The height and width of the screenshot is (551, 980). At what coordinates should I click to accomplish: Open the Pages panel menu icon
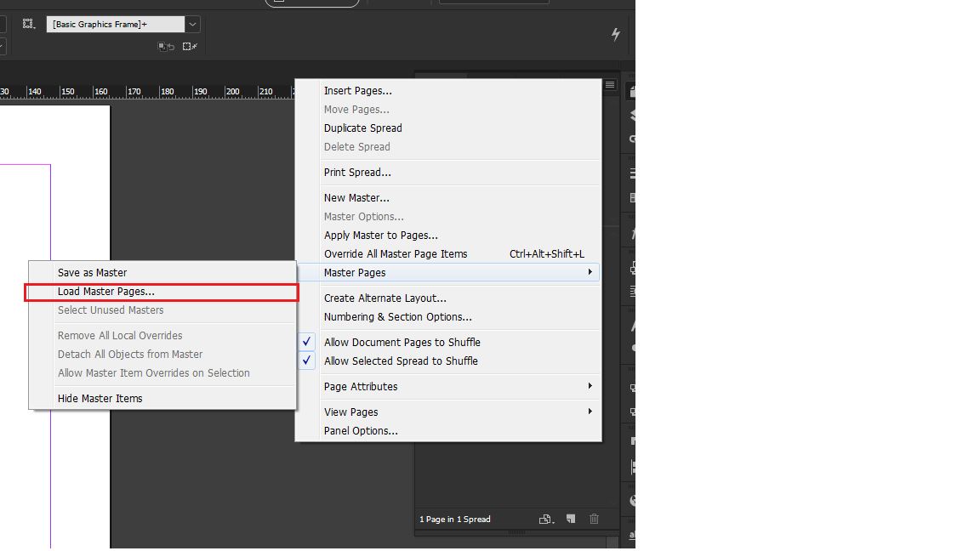click(610, 84)
